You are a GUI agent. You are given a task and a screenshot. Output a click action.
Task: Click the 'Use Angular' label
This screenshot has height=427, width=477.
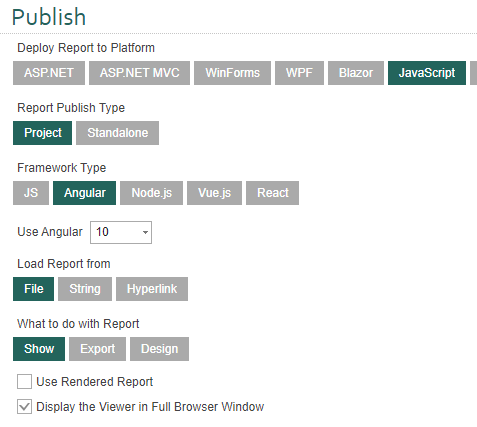[x=50, y=232]
